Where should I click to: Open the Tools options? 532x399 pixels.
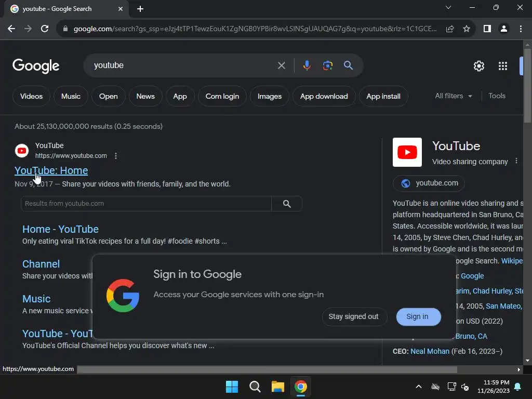pos(497,96)
